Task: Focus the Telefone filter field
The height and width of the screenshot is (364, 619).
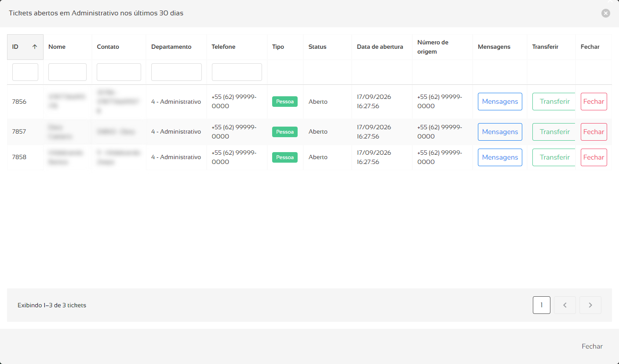Action: [237, 72]
